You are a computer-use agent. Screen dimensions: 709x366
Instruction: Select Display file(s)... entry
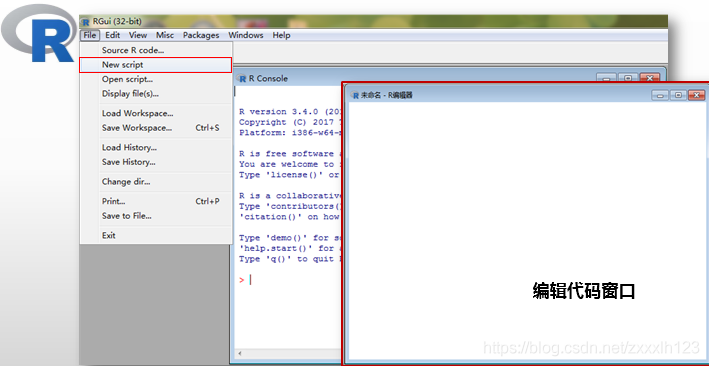pyautogui.click(x=156, y=94)
